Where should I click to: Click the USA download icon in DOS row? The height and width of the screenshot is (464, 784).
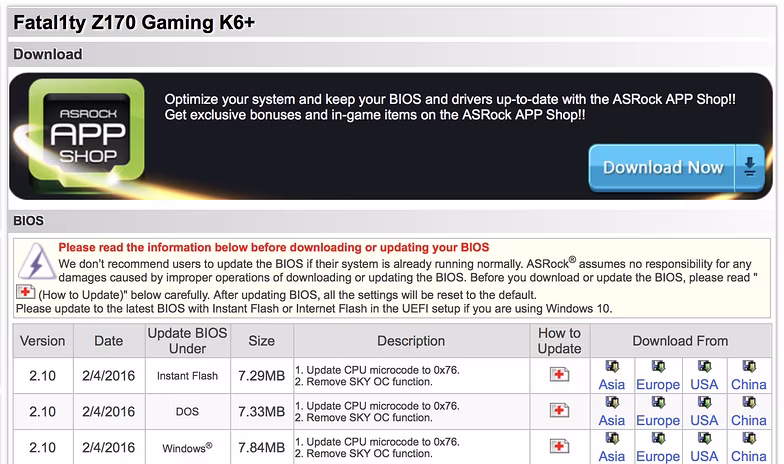704,402
